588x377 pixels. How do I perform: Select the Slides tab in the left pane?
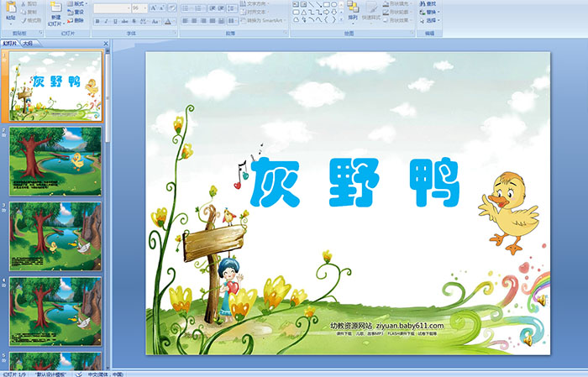coord(10,42)
